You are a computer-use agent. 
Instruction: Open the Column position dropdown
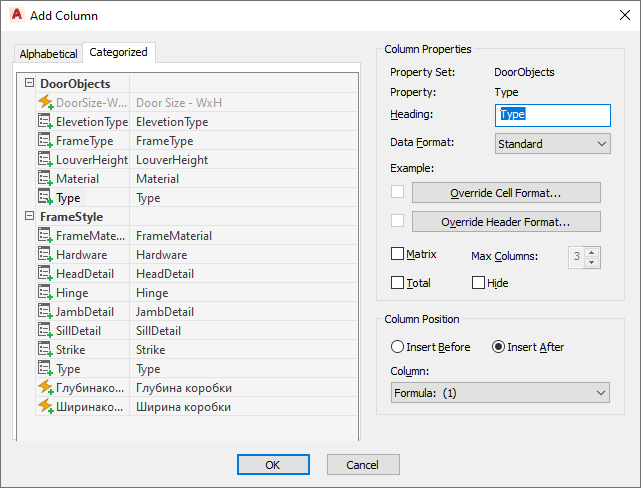pyautogui.click(x=500, y=393)
